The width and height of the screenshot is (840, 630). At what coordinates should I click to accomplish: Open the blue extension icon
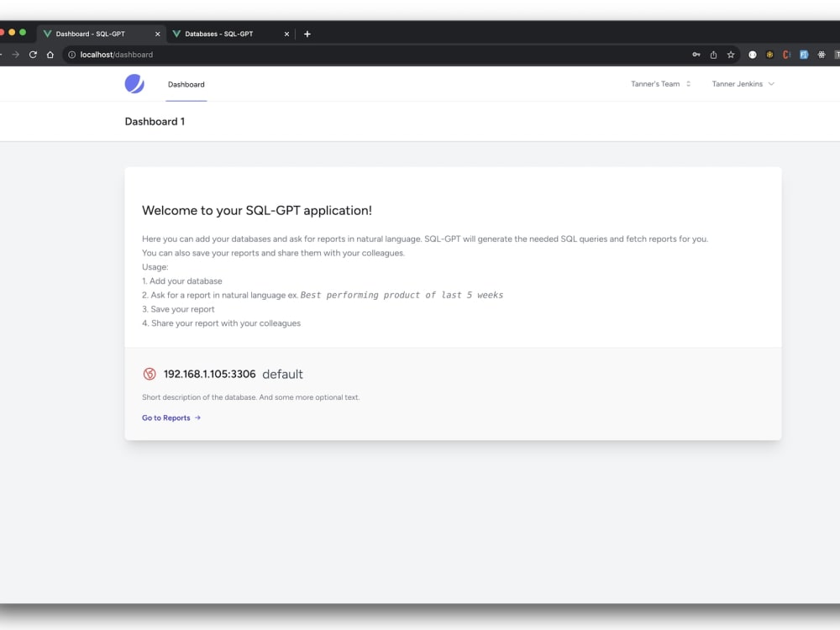tap(804, 55)
